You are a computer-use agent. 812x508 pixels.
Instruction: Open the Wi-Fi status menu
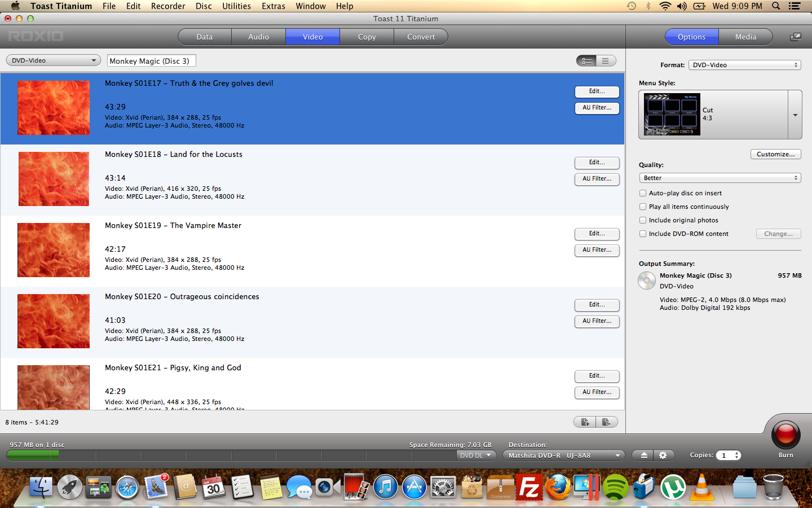665,6
